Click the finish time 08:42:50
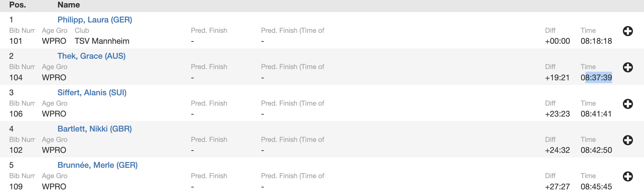The width and height of the screenshot is (644, 194). point(596,150)
